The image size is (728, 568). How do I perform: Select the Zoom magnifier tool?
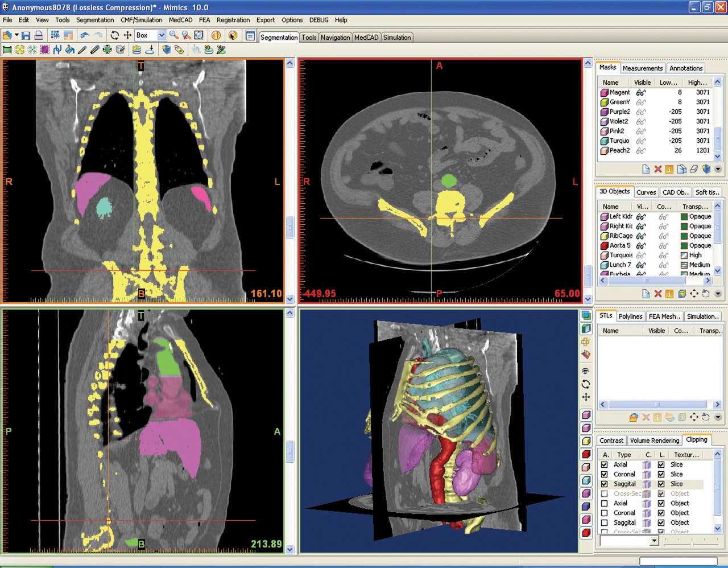pos(174,35)
